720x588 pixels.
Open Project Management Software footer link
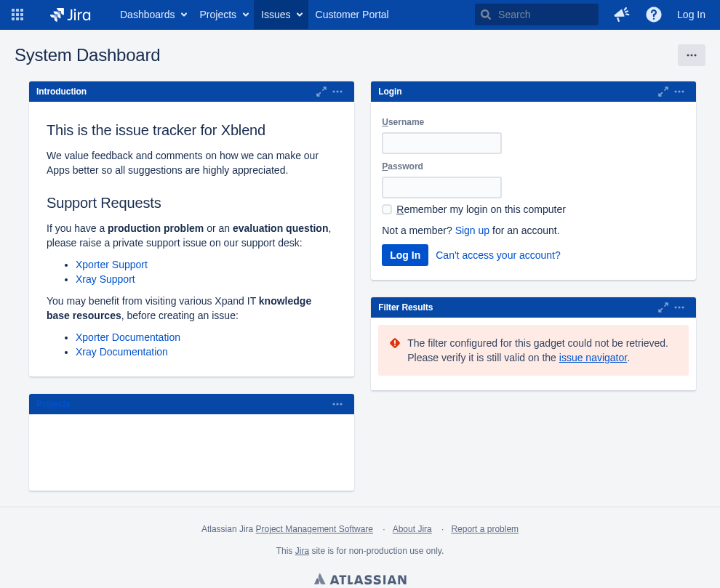pos(314,529)
